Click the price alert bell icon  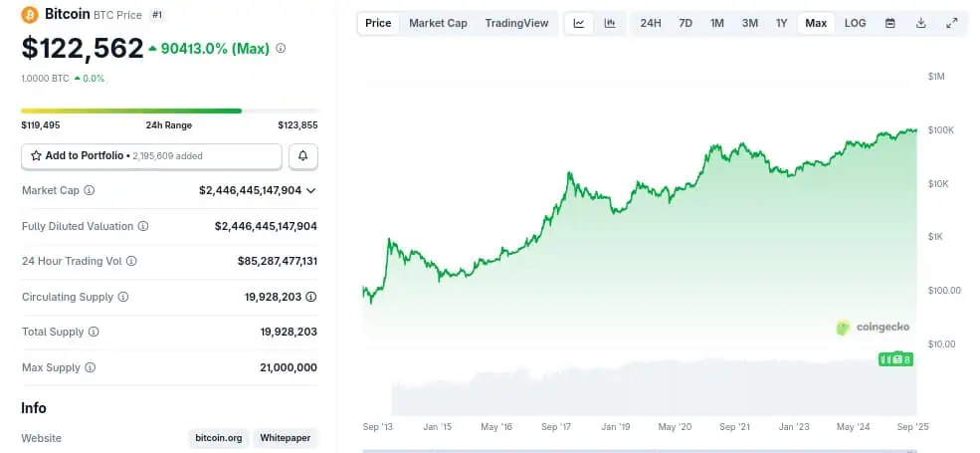303,156
